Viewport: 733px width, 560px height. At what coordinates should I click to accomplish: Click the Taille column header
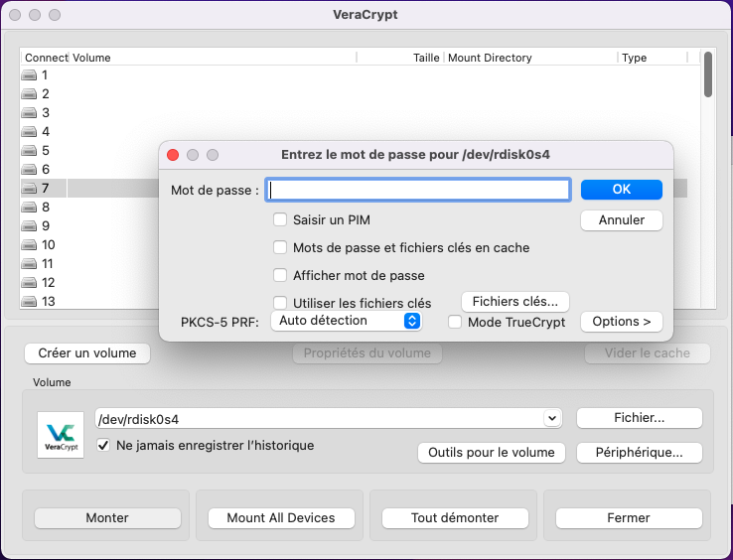400,58
